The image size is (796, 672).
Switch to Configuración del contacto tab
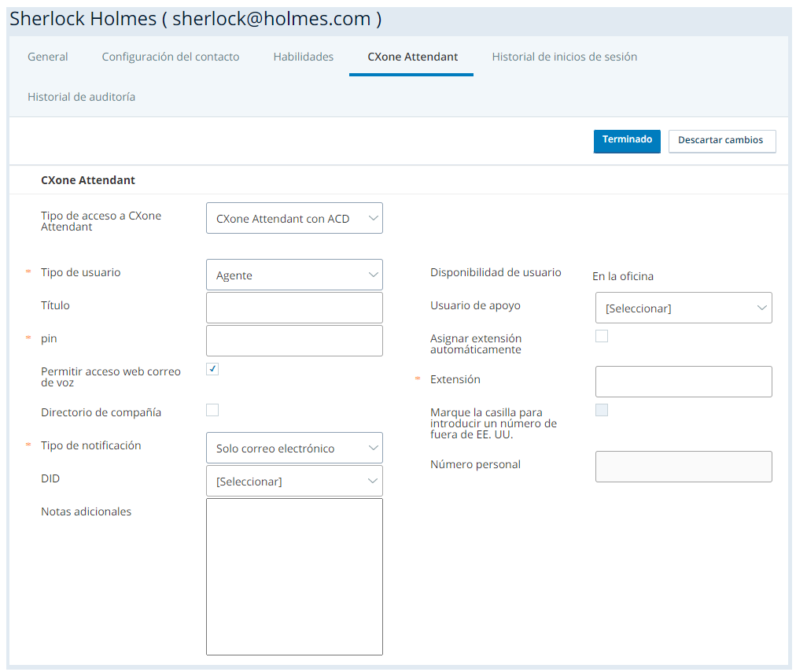[x=171, y=57]
